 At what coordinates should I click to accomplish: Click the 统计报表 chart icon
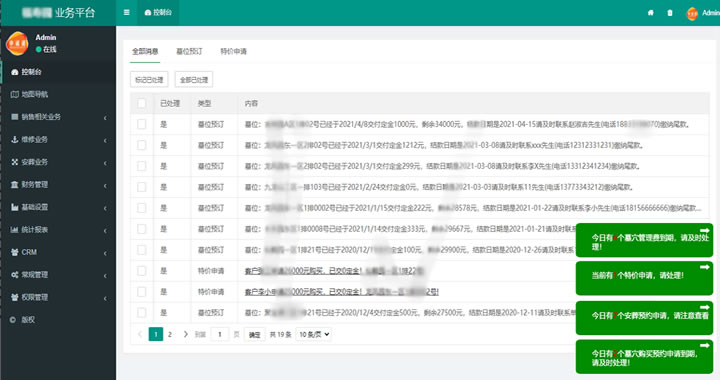(x=15, y=229)
